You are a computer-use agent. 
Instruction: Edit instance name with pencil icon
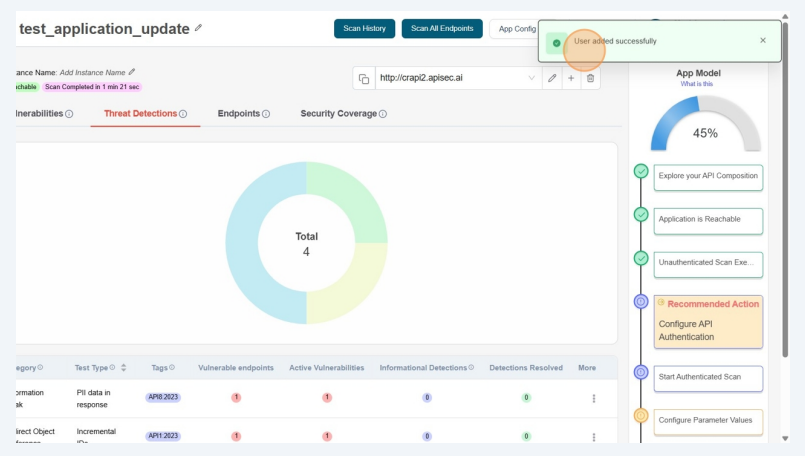132,72
